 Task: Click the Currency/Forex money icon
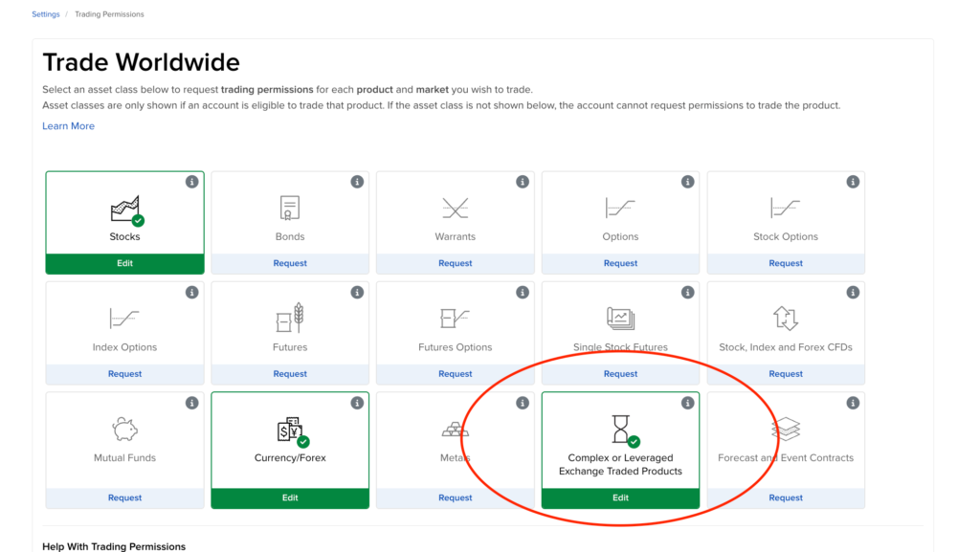tap(289, 430)
